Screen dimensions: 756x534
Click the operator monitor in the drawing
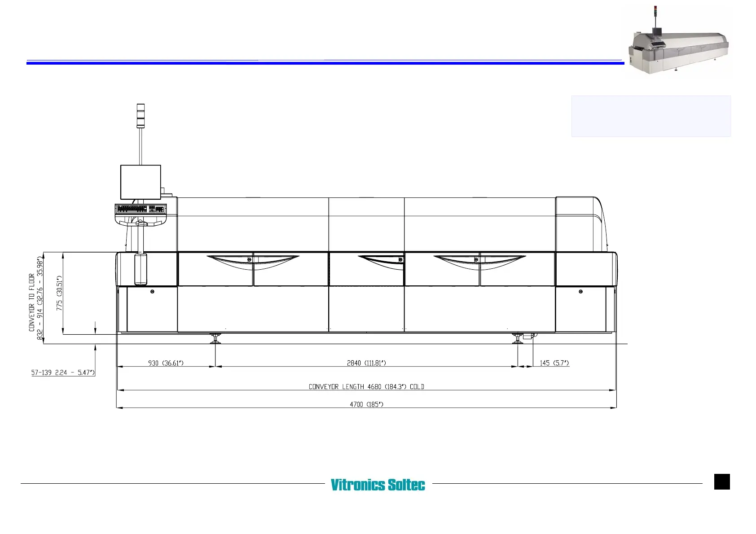point(141,182)
